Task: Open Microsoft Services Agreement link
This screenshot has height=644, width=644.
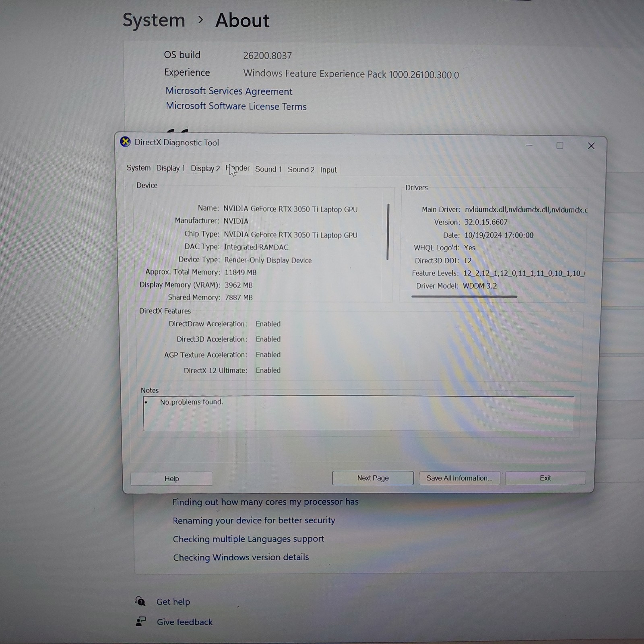Action: click(x=229, y=91)
